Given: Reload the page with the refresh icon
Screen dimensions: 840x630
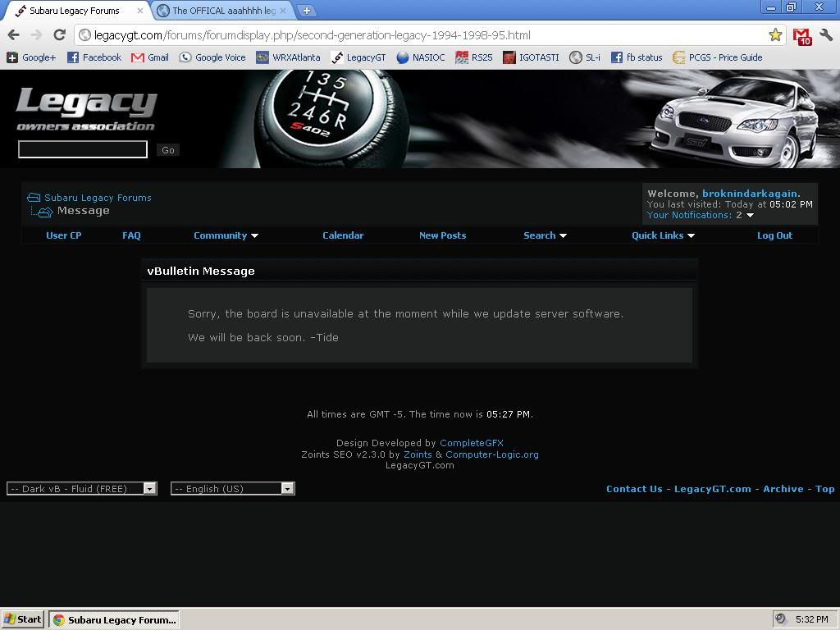Looking at the screenshot, I should pos(59,35).
